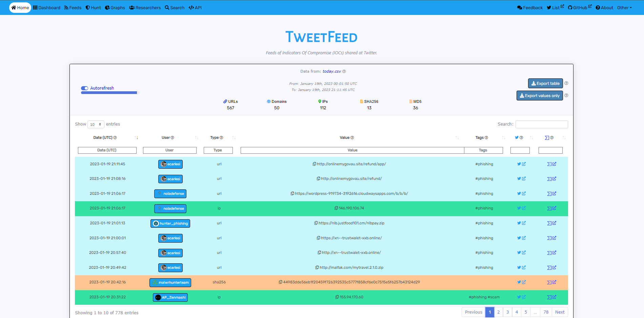Open the Researchers page
Viewport: 644px width, 318px height.
point(145,7)
